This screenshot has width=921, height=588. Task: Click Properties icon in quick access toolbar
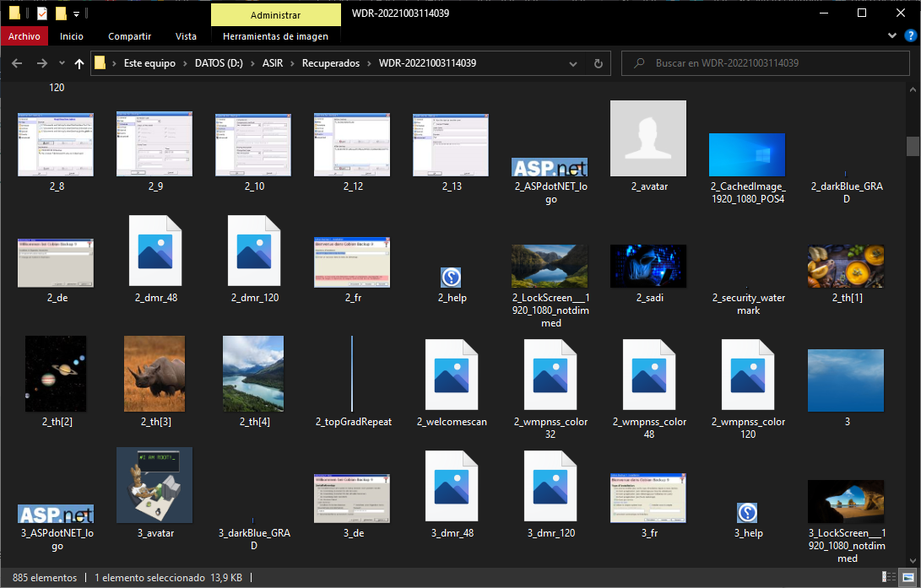click(x=42, y=13)
